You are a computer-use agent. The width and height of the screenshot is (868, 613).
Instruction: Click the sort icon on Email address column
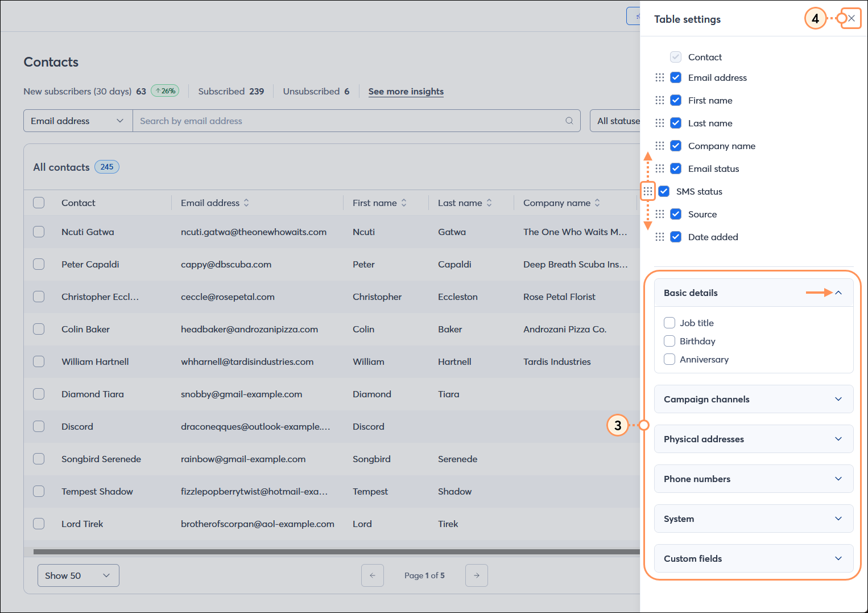click(x=246, y=203)
